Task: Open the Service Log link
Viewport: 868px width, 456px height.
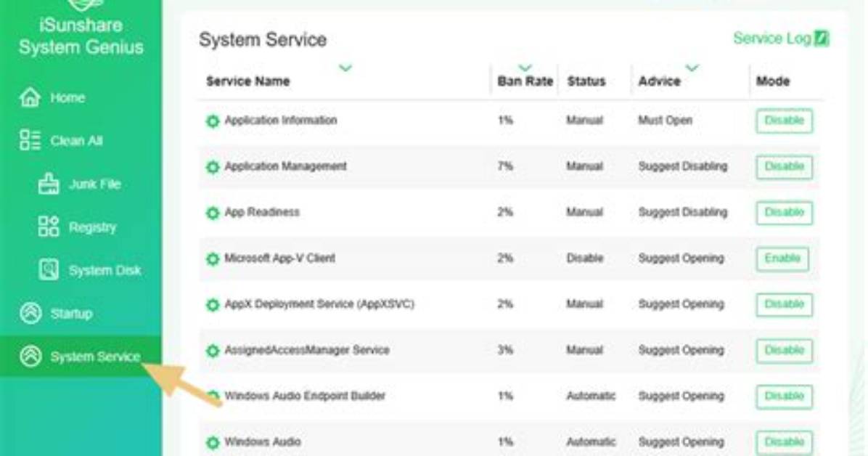Action: [772, 38]
